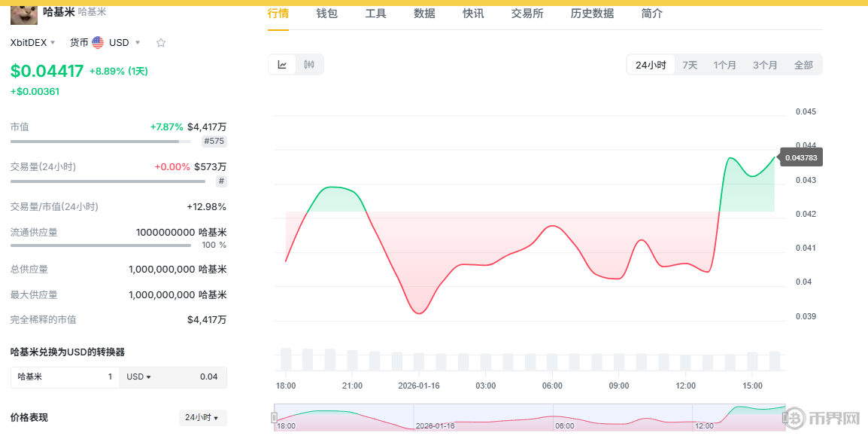
Task: Open the XbitDEX exchange dropdown
Action: (x=33, y=43)
